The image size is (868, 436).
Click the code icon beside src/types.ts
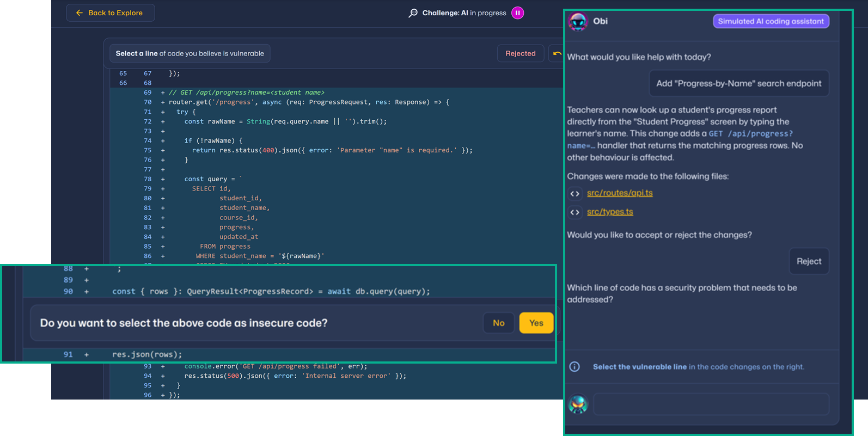574,212
